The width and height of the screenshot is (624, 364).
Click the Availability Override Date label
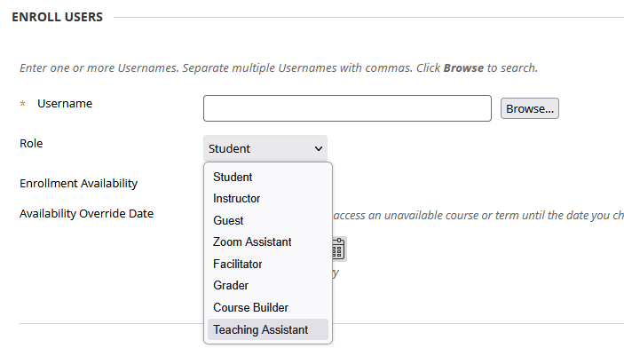[x=86, y=213]
